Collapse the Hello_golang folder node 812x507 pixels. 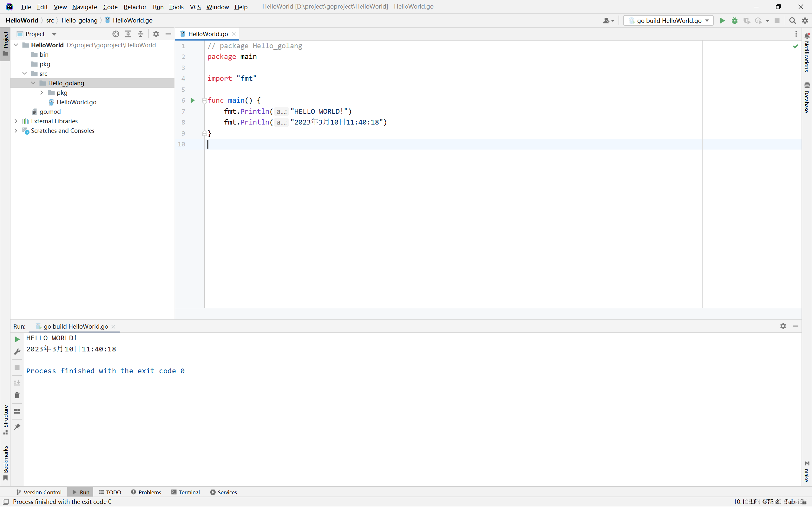click(x=33, y=83)
